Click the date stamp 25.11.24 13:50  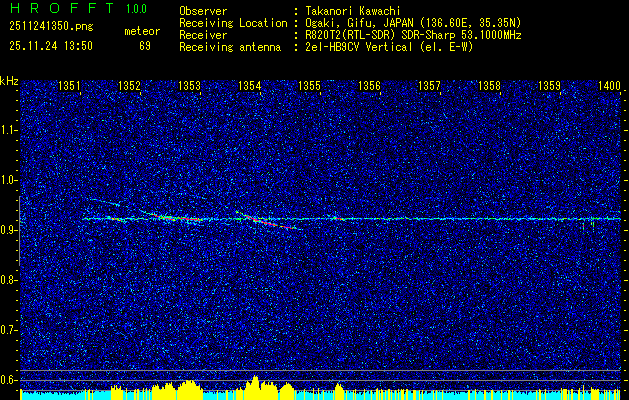point(51,46)
